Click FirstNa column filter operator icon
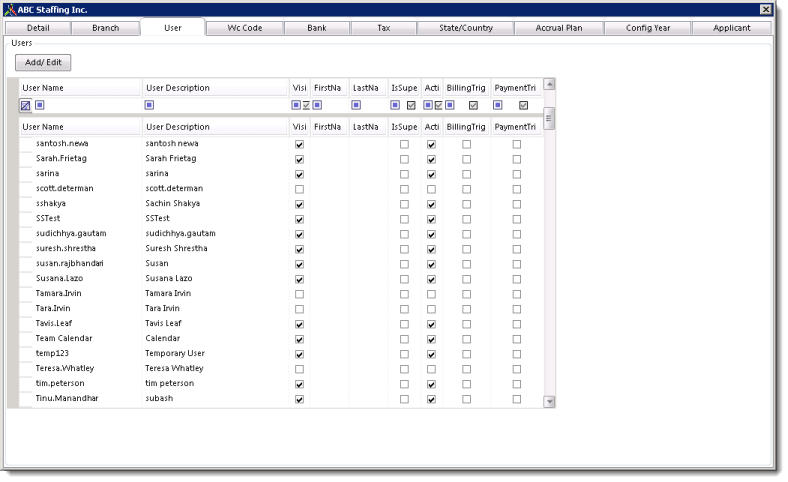788x482 pixels. point(317,105)
